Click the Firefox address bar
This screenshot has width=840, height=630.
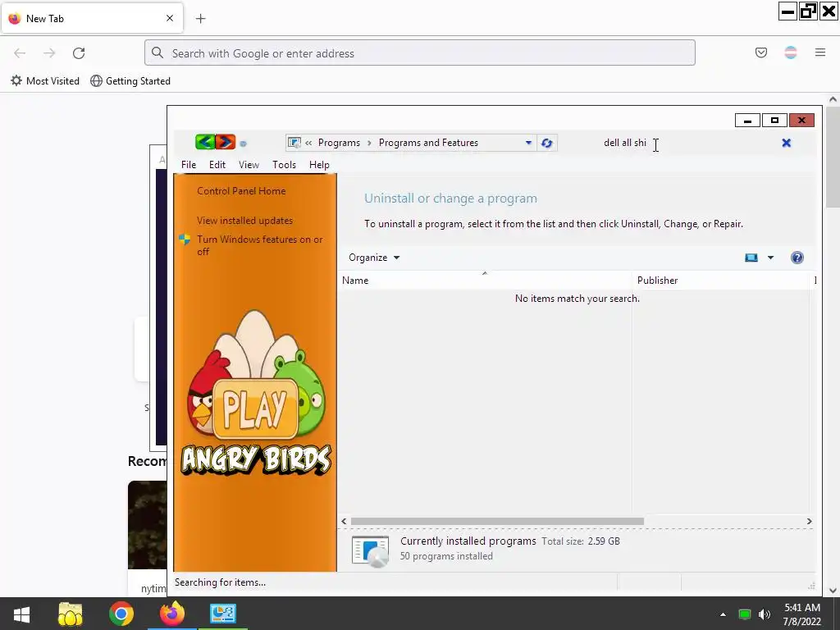[x=419, y=53]
